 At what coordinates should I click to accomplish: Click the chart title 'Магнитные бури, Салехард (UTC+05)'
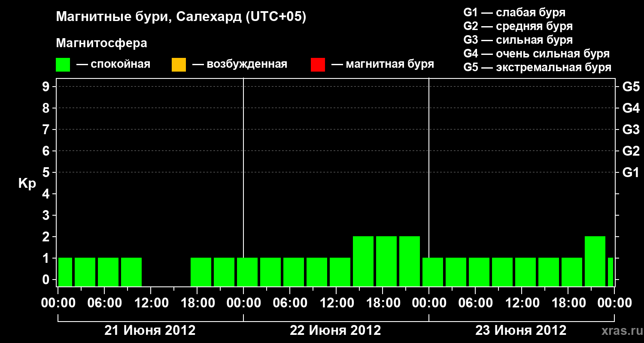(181, 17)
